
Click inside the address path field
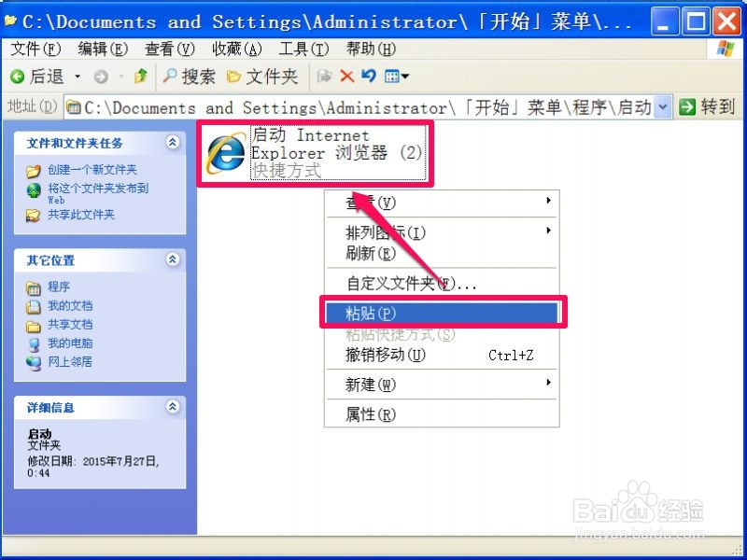[x=360, y=107]
